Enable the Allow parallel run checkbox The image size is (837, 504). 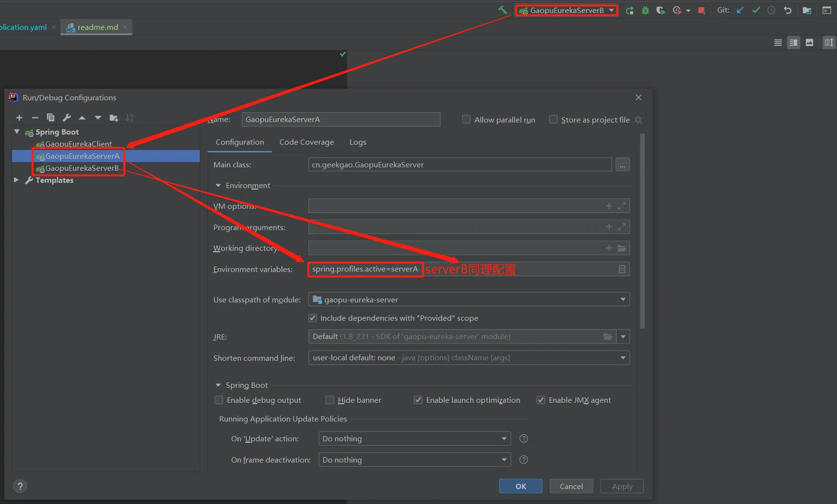(x=466, y=120)
